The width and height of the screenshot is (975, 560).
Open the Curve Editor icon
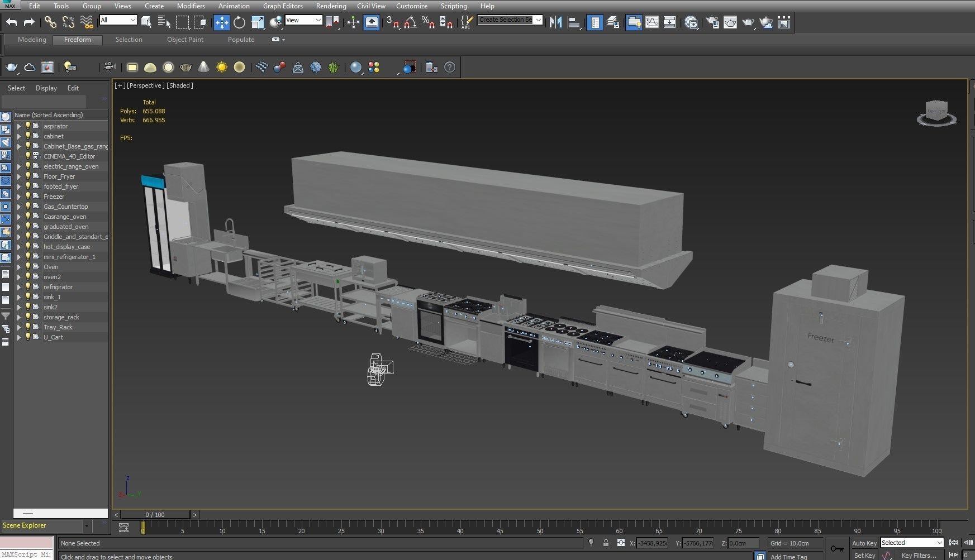point(652,22)
